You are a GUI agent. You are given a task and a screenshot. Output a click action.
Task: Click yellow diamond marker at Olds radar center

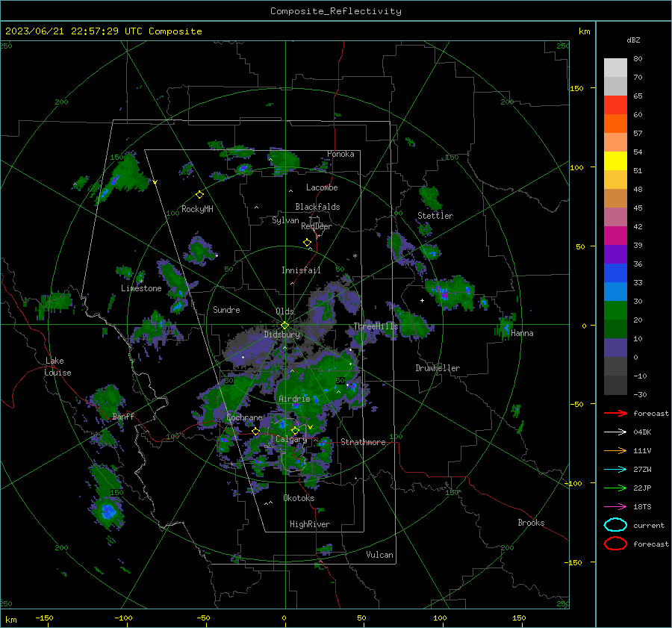point(285,326)
